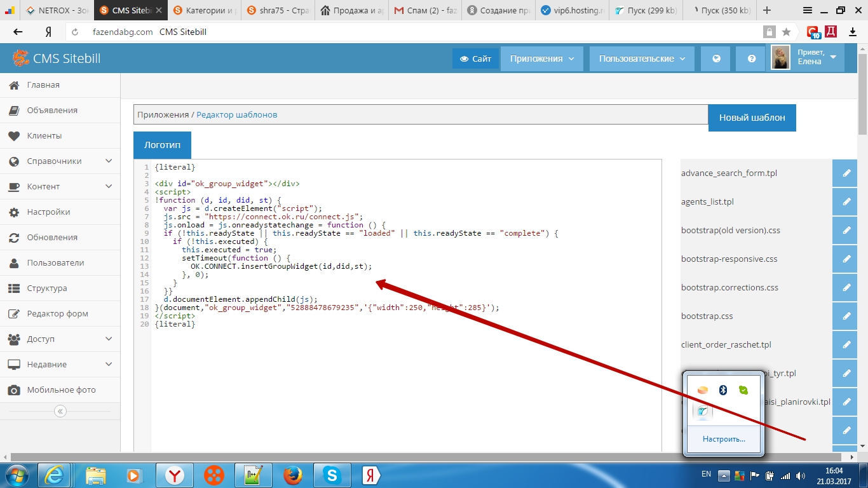Viewport: 868px width, 488px height.
Task: Edit bootstrap.corrections.css pencil icon
Action: coord(846,287)
